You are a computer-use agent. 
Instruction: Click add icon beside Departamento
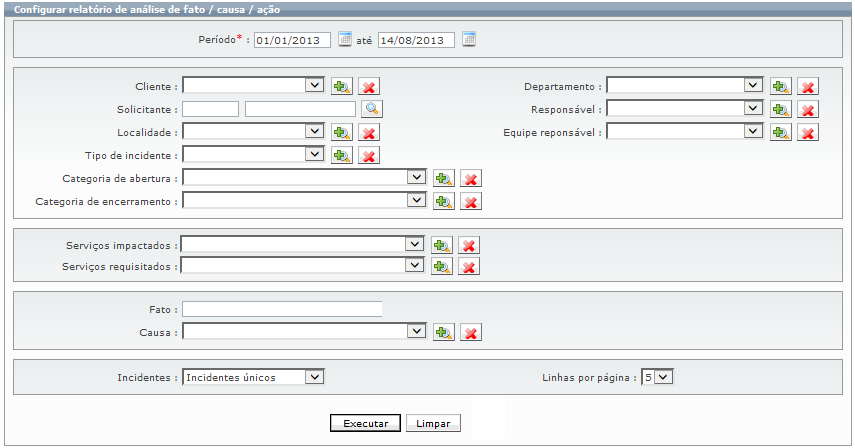click(781, 86)
